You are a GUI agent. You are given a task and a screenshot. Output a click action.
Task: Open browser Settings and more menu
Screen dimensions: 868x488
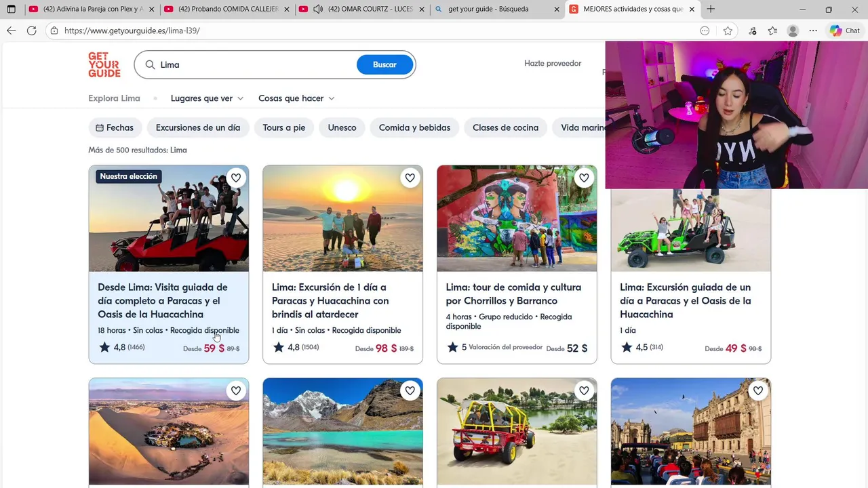(x=813, y=30)
